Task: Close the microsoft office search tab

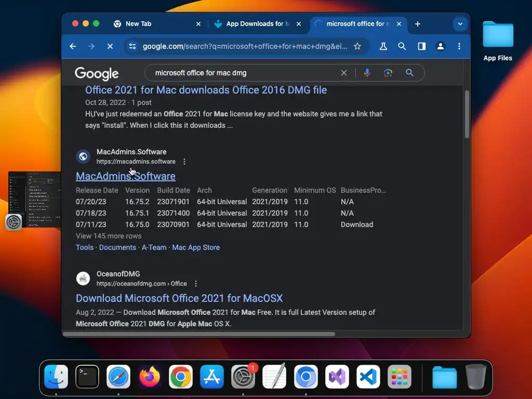Action: coord(399,24)
